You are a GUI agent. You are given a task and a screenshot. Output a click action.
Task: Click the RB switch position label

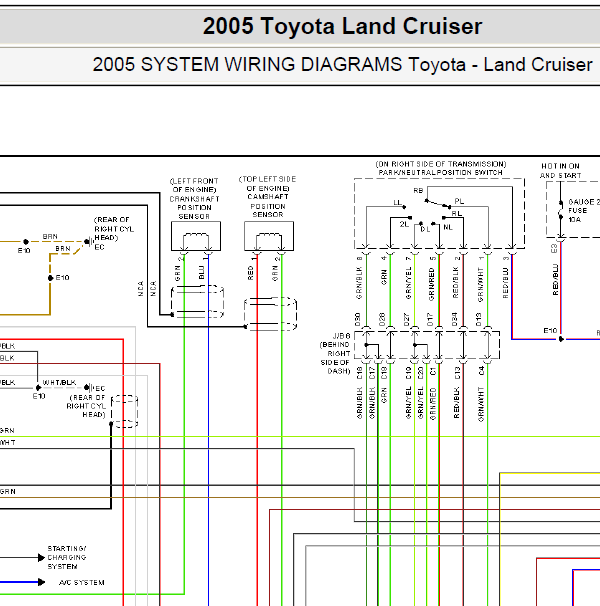point(418,191)
